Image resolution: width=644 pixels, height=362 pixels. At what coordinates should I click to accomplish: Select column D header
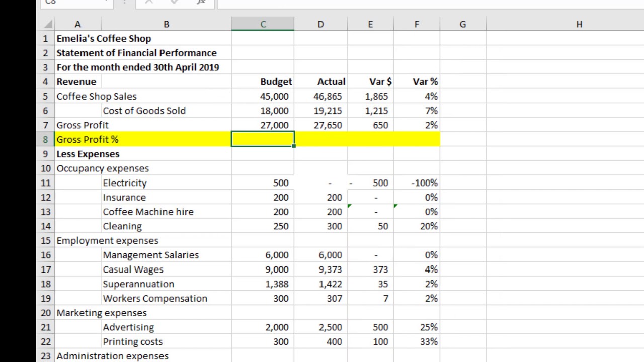[x=320, y=24]
